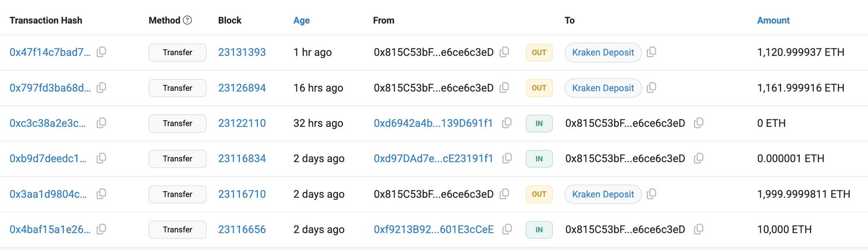Click Transfer method badge in first row
Screen dimensions: 868x250
(177, 52)
